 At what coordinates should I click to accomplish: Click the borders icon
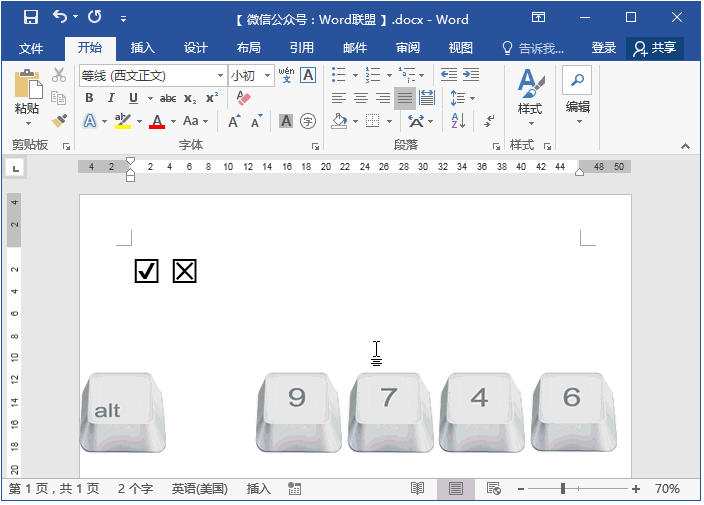click(x=373, y=121)
